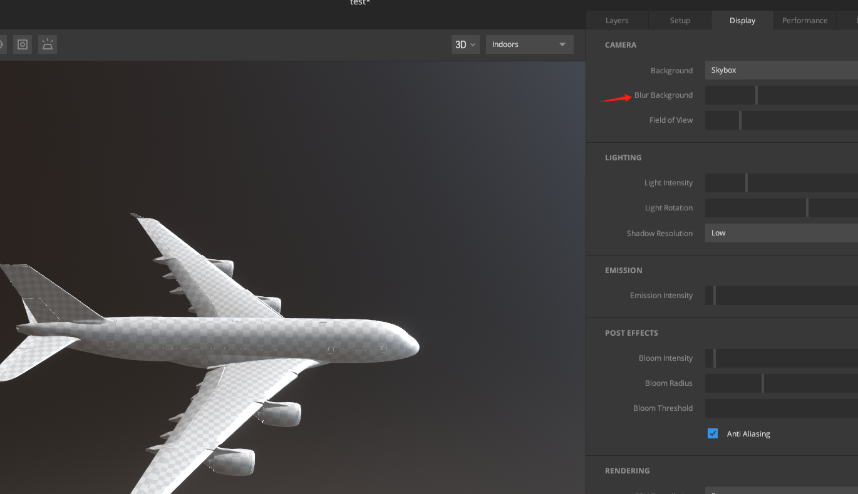
Task: Click the frame-model viewport icon
Action: [x=22, y=44]
